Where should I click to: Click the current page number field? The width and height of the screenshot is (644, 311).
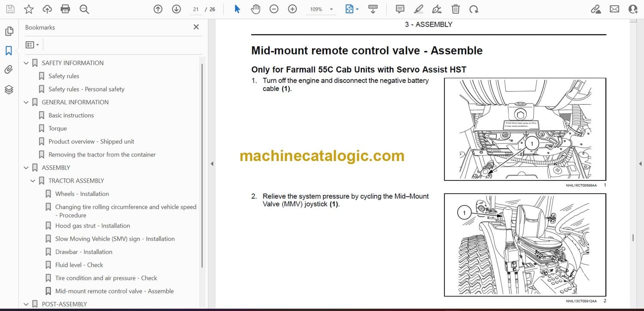pos(196,9)
